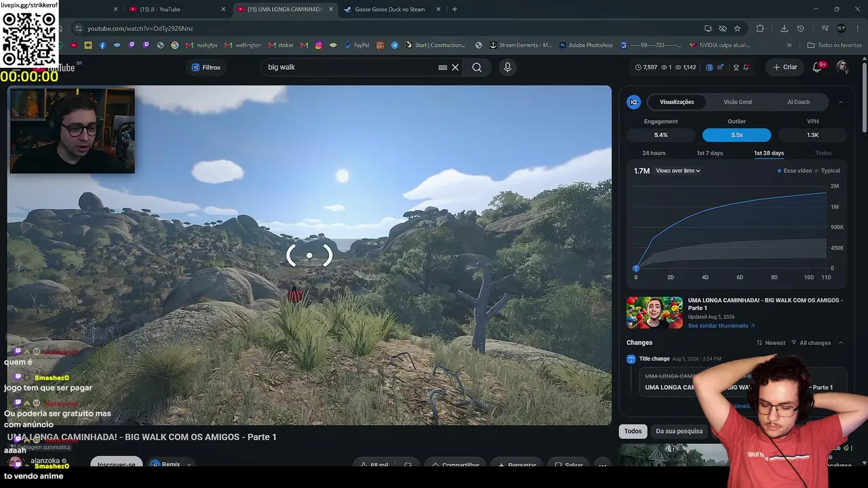This screenshot has height=488, width=868.
Task: Open a new browser tab
Action: (x=454, y=9)
